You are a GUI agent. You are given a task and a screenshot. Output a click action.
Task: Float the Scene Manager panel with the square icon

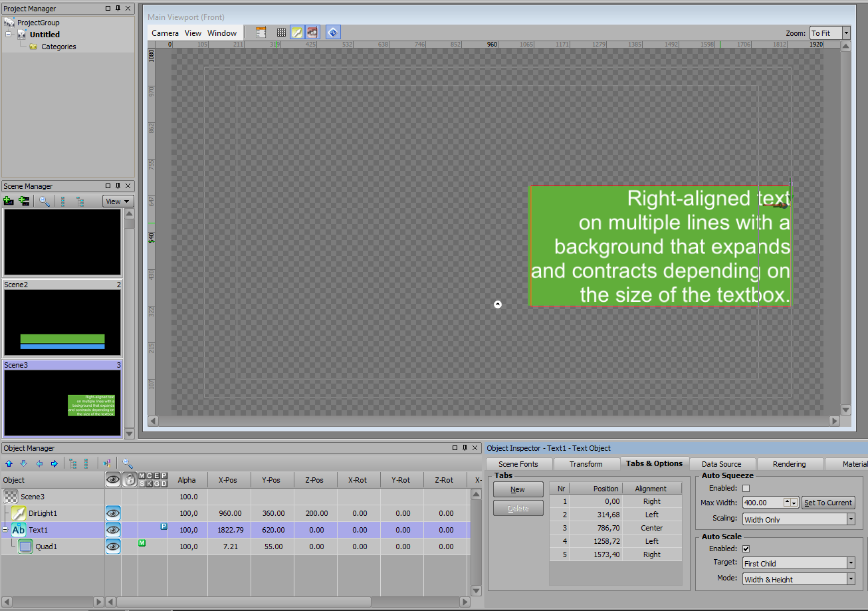click(108, 186)
